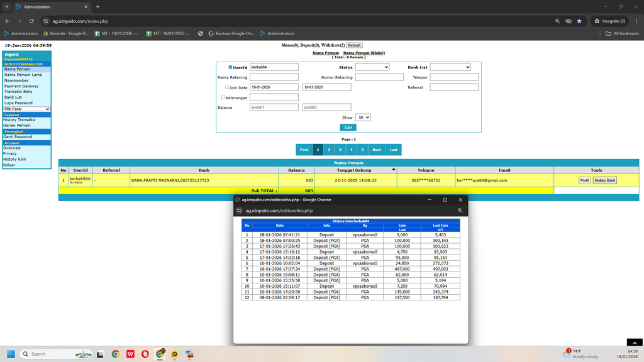Click the Refresh button near Memo

pyautogui.click(x=354, y=45)
